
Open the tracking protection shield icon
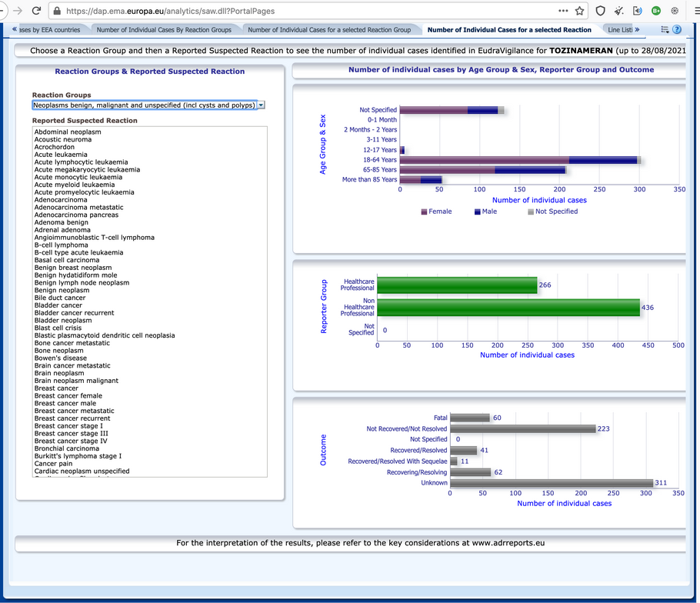tap(601, 11)
